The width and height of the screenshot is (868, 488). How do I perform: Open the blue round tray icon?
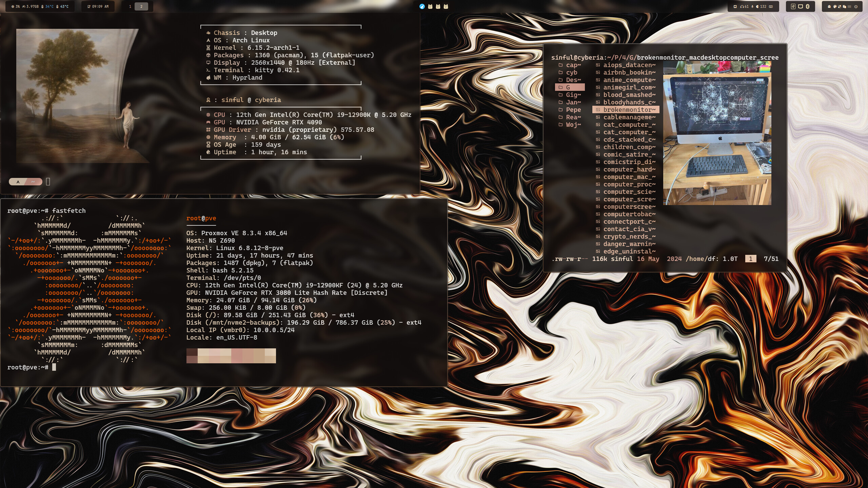(422, 6)
